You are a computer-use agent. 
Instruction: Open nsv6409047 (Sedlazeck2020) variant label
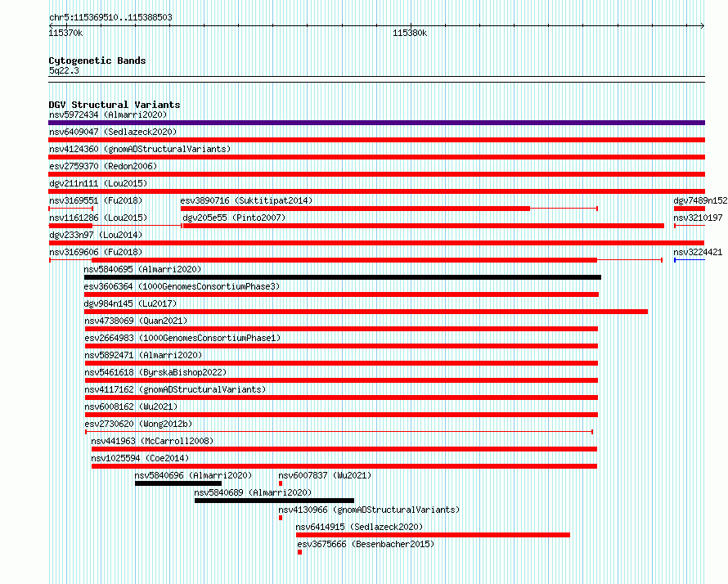113,132
